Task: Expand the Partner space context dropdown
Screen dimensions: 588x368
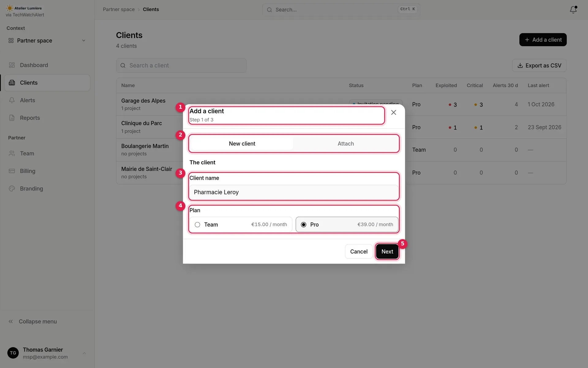Action: point(47,40)
